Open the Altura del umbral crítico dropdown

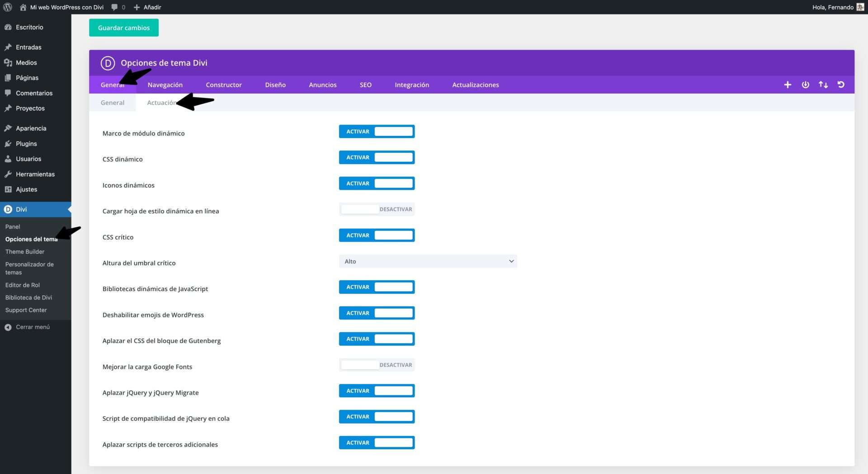point(428,261)
